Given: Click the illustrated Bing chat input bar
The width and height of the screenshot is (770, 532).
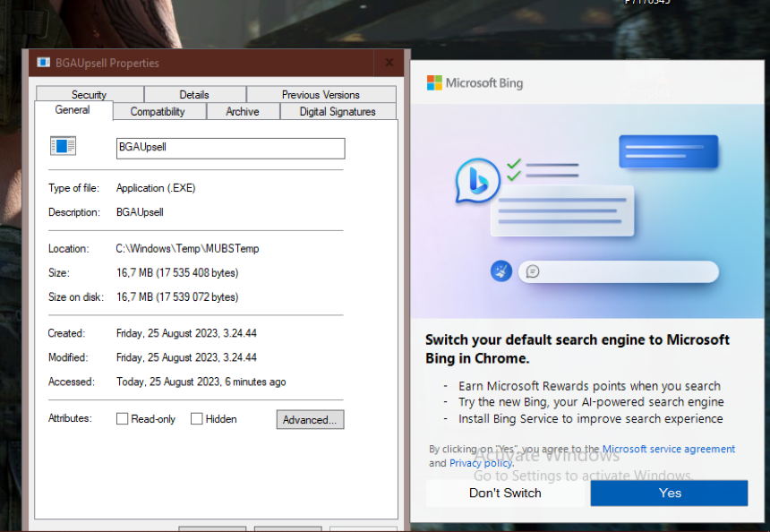Looking at the screenshot, I should tap(619, 271).
